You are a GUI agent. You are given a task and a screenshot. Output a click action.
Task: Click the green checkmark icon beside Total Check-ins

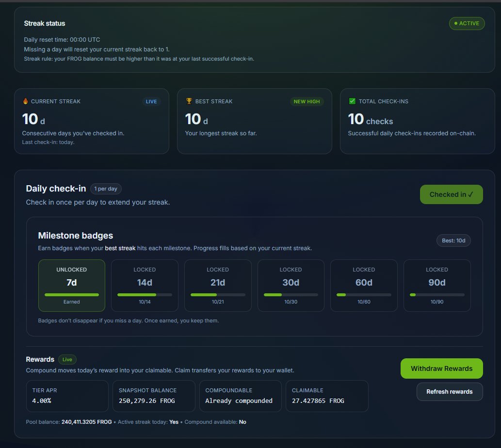[x=352, y=101]
